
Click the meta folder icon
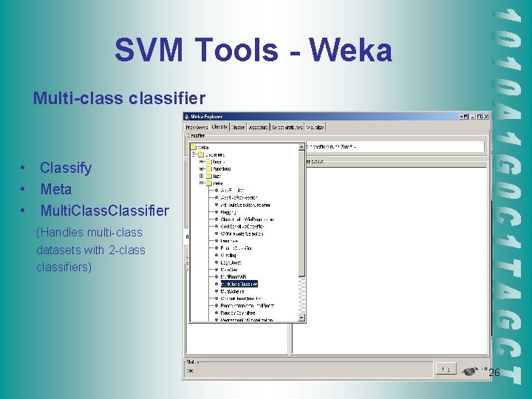point(209,183)
